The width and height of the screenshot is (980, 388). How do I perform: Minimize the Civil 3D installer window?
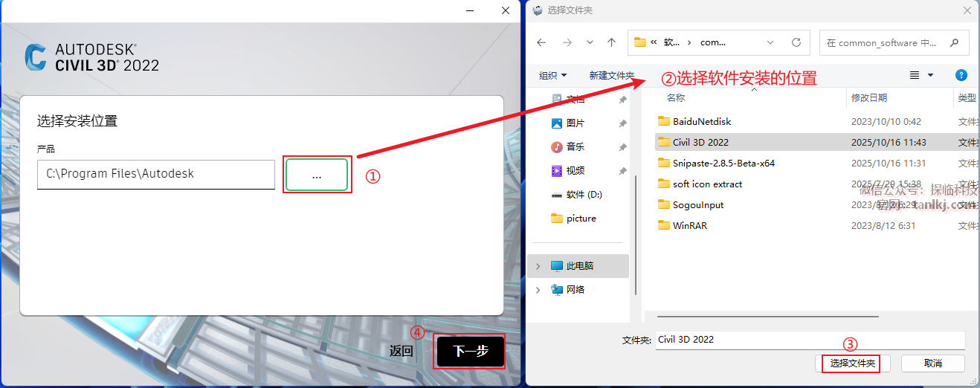pyautogui.click(x=471, y=10)
